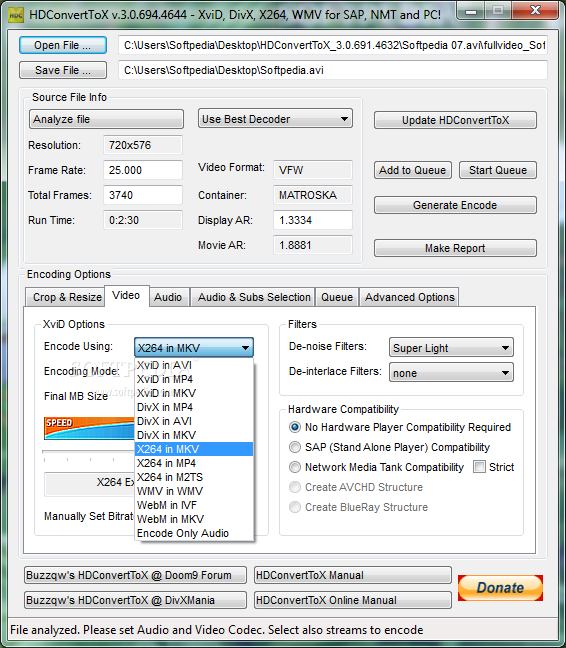Switch to the Video tab
This screenshot has height=648, width=566.
pyautogui.click(x=126, y=295)
